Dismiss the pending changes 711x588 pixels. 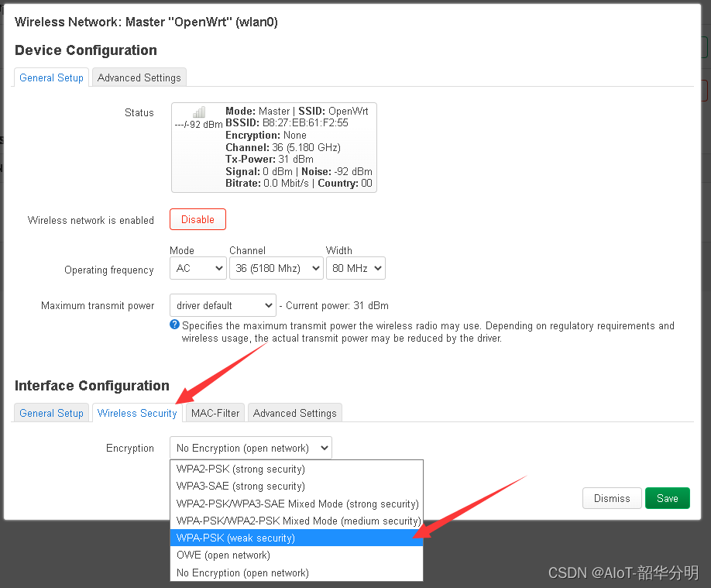(612, 498)
